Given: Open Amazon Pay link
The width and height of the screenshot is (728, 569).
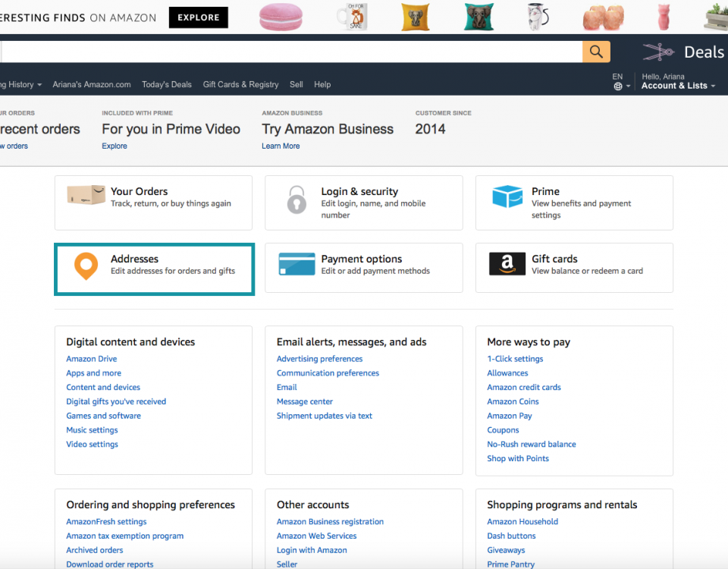Looking at the screenshot, I should coord(510,416).
